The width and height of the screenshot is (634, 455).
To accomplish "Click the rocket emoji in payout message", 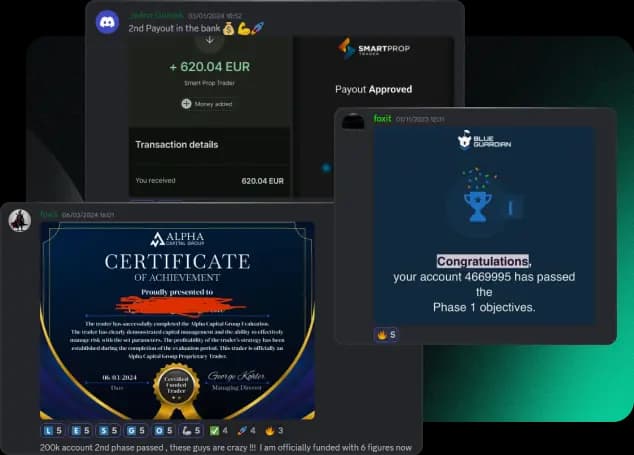I will click(258, 28).
